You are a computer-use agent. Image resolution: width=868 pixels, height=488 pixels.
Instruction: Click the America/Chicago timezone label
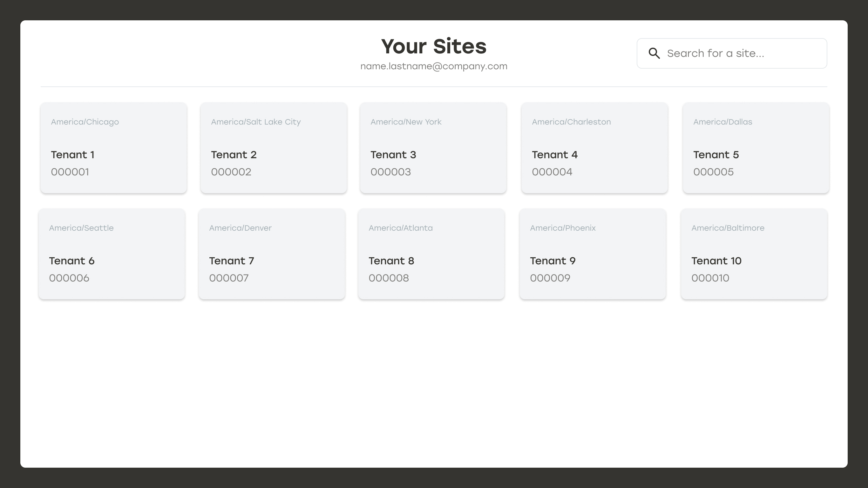(x=85, y=122)
